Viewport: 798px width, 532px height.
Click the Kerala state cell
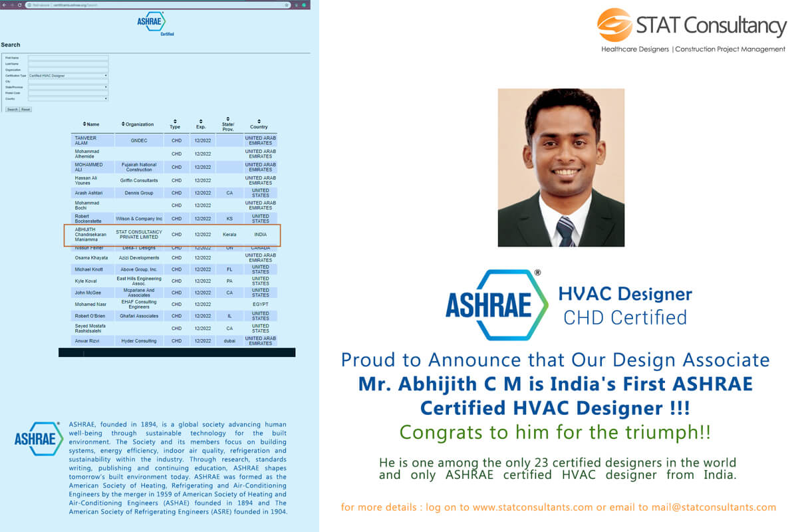coord(229,234)
